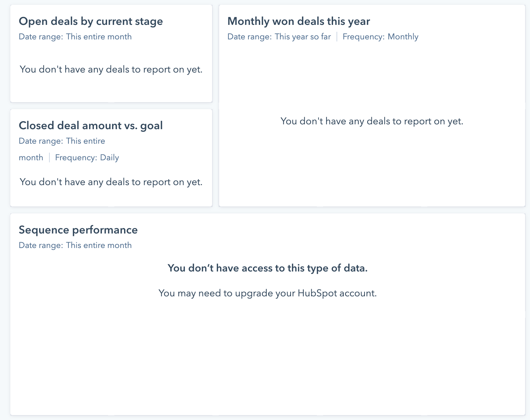Click 'You may need to upgrade your HubSpot account.'
Image resolution: width=530 pixels, height=420 pixels.
(x=268, y=293)
